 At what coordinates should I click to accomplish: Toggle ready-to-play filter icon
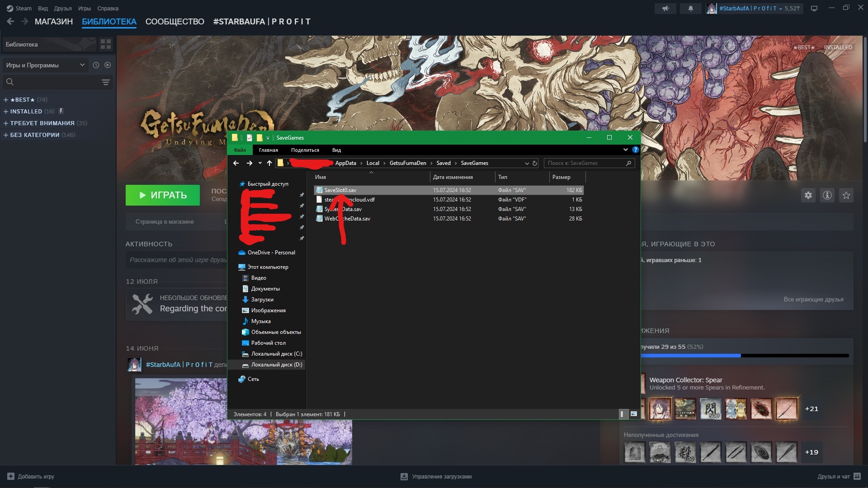108,65
